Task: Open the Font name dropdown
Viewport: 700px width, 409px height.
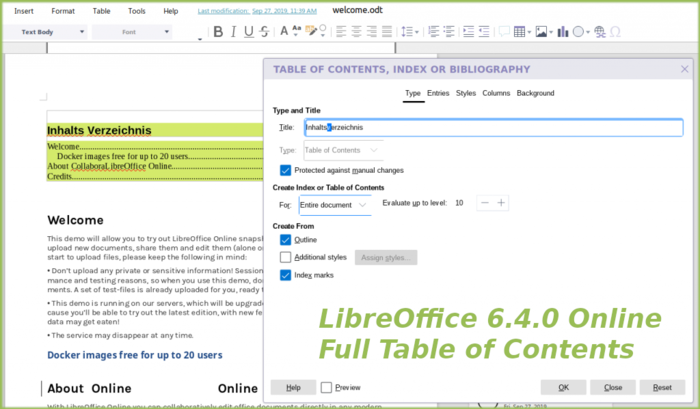Action: [x=132, y=32]
